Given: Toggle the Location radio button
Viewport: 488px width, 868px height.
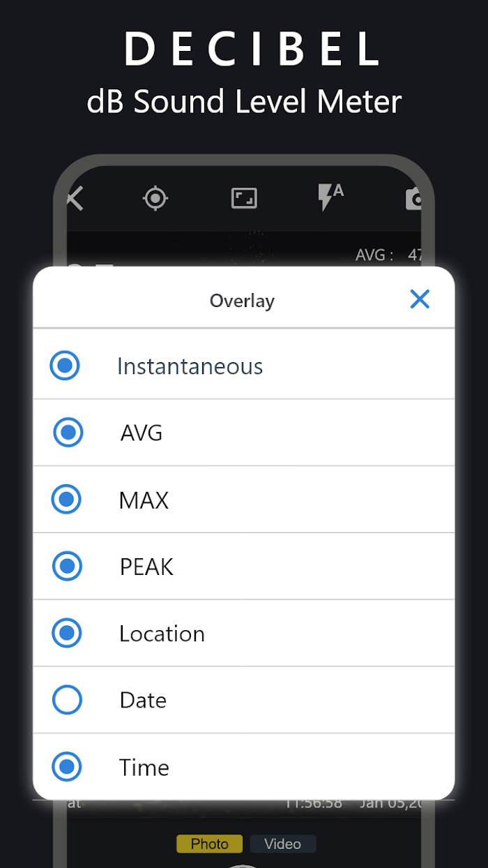Looking at the screenshot, I should (67, 633).
